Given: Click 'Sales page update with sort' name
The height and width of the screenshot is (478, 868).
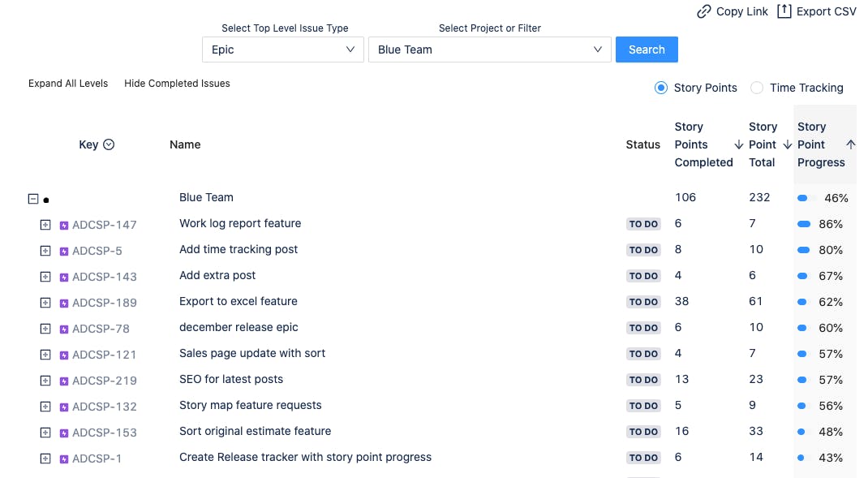Looking at the screenshot, I should (252, 353).
